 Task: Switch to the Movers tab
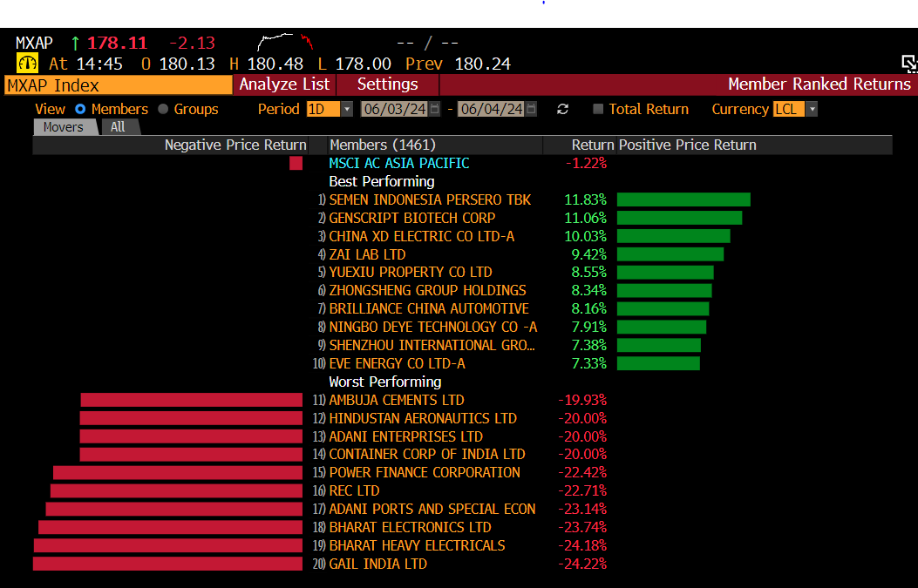coord(64,127)
